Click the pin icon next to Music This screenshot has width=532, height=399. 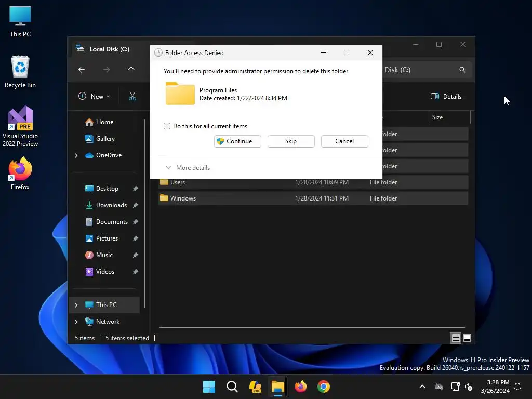tap(136, 255)
